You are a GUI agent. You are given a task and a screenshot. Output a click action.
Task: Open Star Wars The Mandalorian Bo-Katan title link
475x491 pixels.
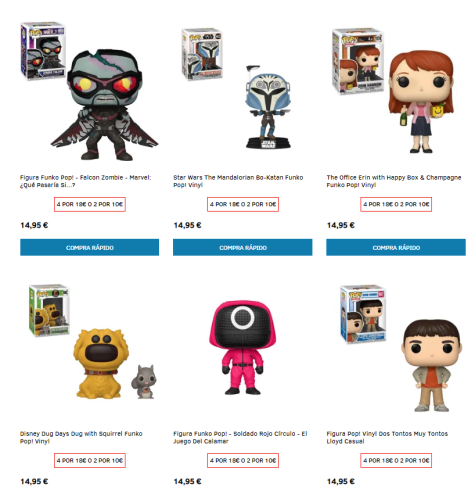click(x=238, y=181)
